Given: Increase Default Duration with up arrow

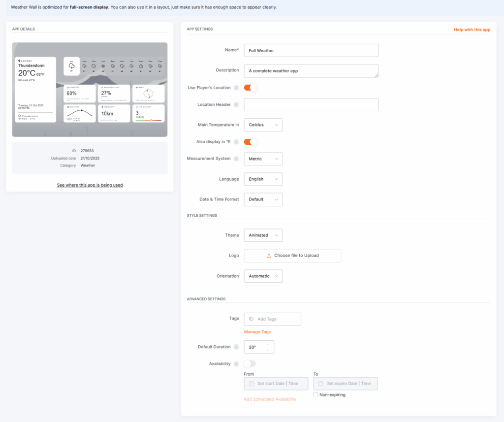Looking at the screenshot, I should 267,344.
